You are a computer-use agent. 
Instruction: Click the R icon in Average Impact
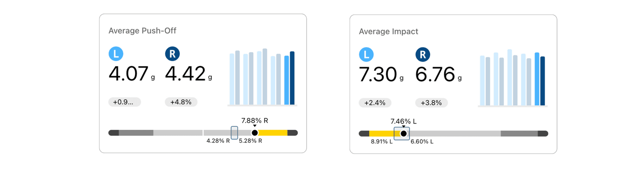[423, 54]
